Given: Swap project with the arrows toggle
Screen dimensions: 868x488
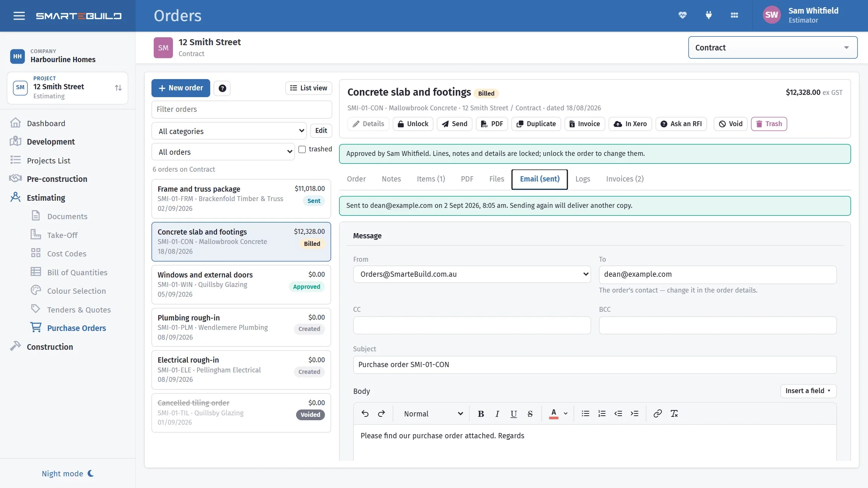Looking at the screenshot, I should point(118,88).
